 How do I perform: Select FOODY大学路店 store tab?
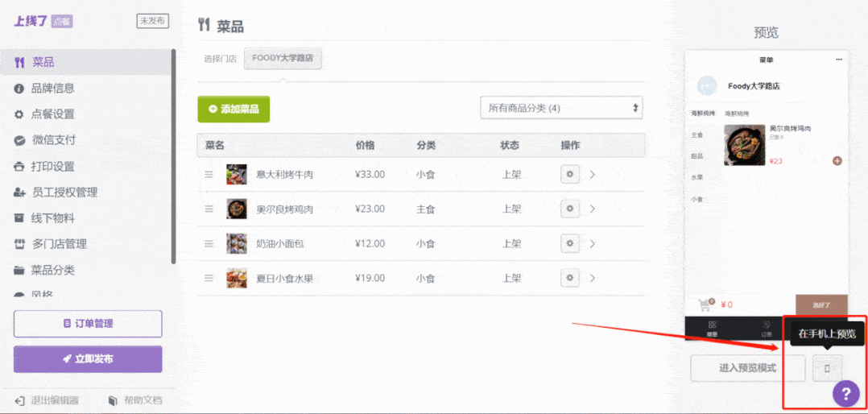coord(283,58)
